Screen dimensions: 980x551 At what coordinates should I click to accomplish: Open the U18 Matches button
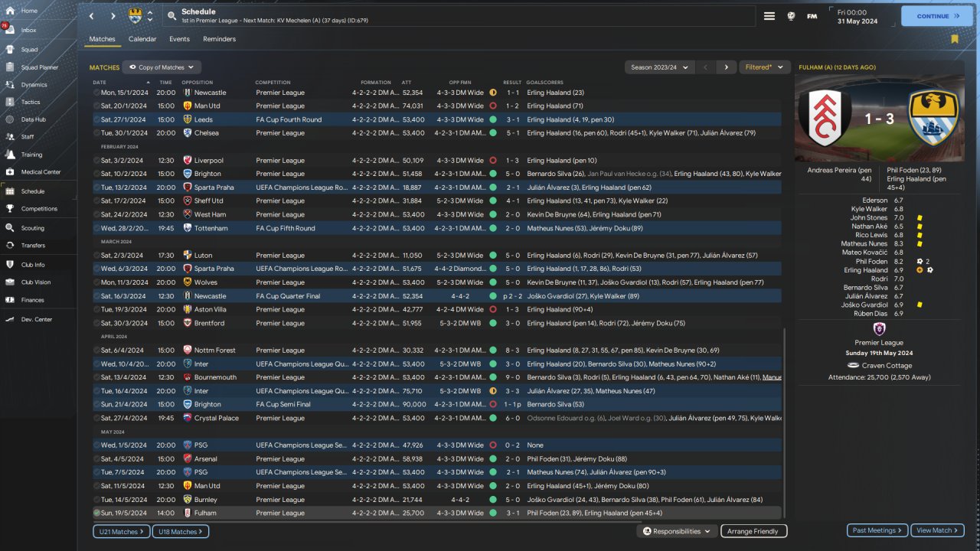180,531
